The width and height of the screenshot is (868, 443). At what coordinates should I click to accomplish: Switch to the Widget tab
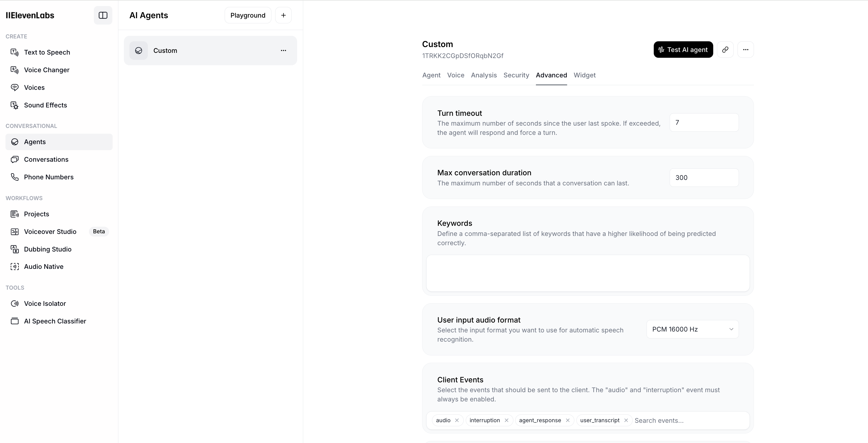[x=584, y=75]
